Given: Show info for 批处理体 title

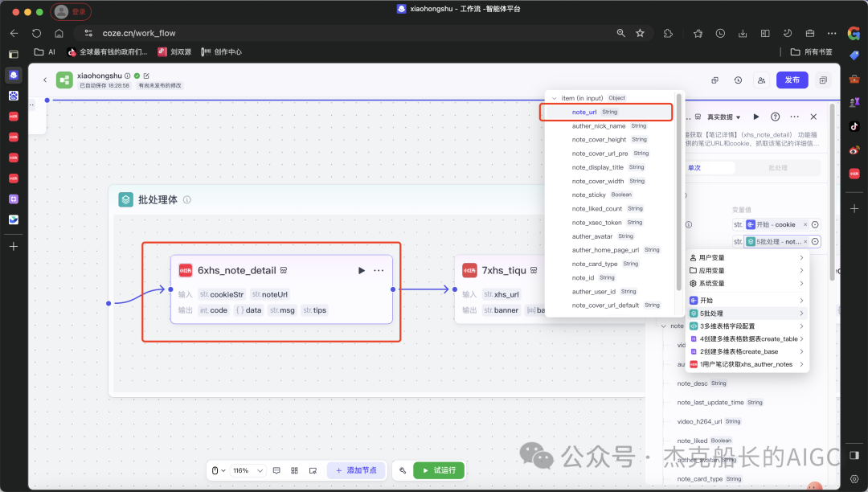Looking at the screenshot, I should click(x=187, y=200).
